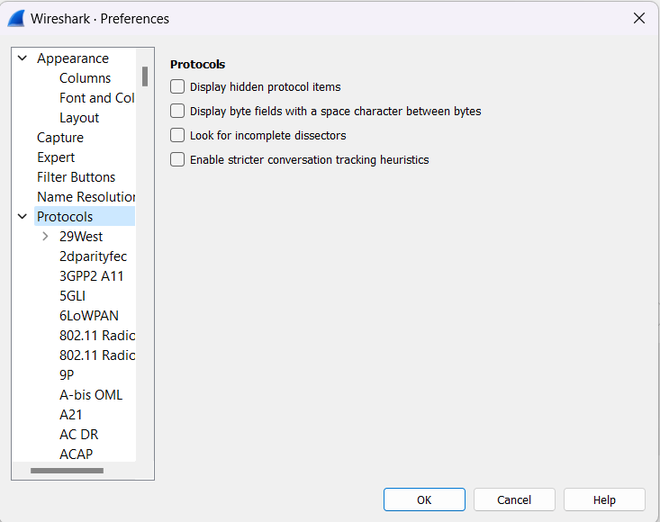Select the Expert preferences page
660x522 pixels.
click(56, 157)
